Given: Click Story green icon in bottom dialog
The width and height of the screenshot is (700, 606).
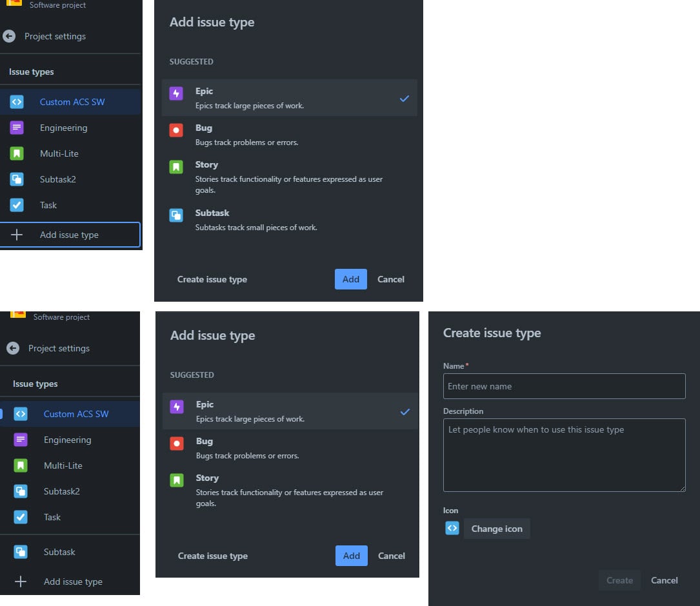Looking at the screenshot, I should (x=177, y=480).
